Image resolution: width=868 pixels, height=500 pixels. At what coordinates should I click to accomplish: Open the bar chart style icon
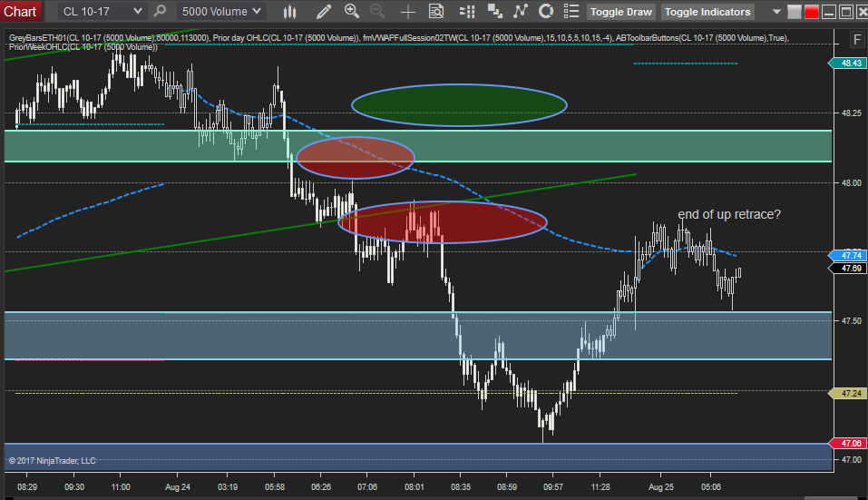pyautogui.click(x=289, y=12)
